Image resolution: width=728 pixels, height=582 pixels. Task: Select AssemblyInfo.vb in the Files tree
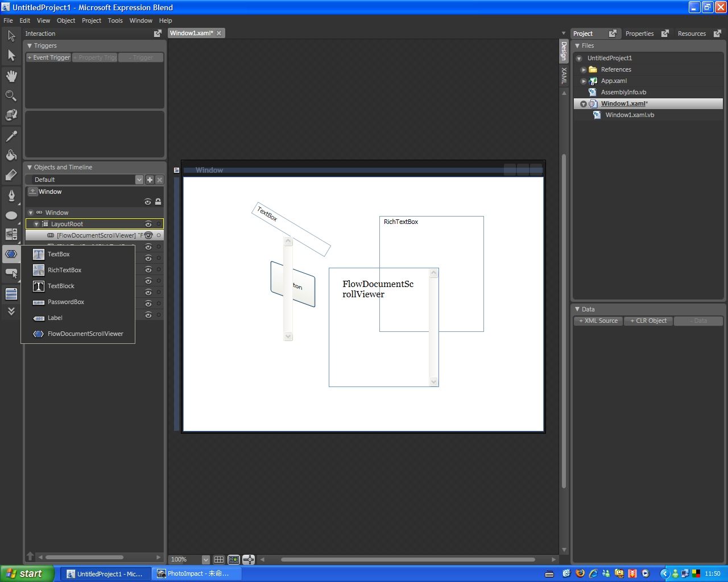(623, 92)
